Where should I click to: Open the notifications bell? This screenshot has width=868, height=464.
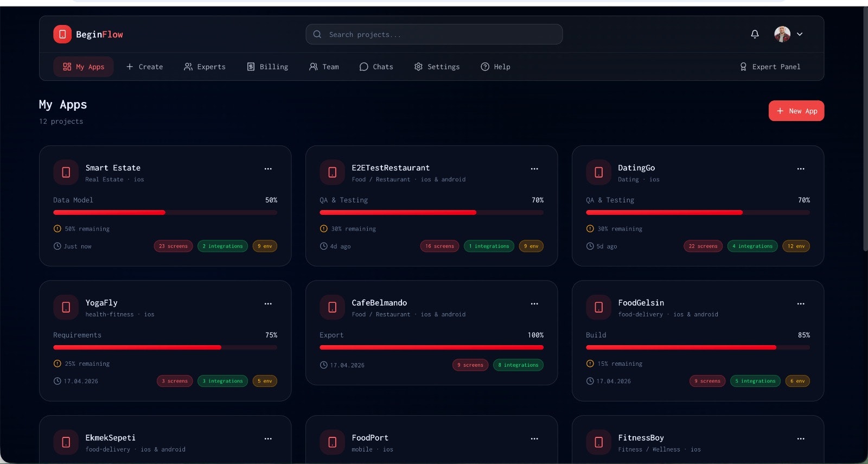755,34
